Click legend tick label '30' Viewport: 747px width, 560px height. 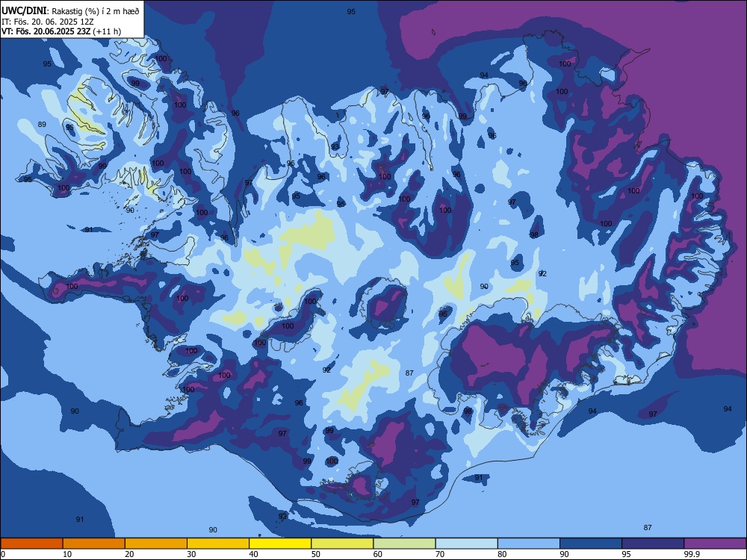coord(191,554)
